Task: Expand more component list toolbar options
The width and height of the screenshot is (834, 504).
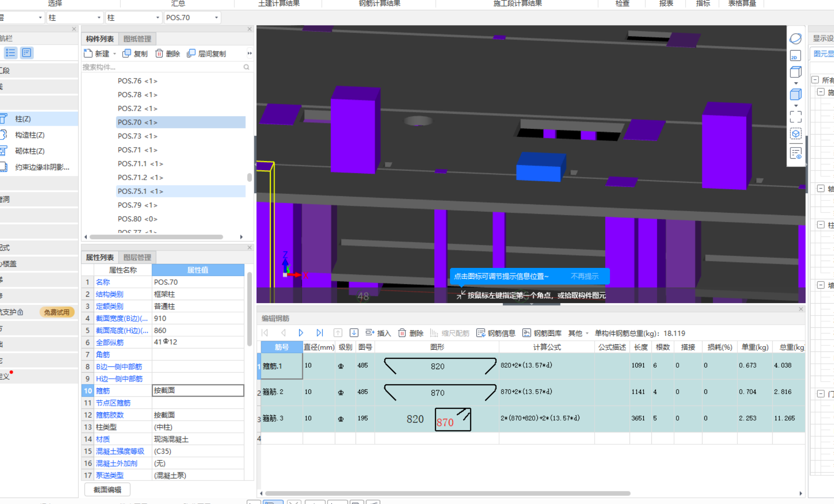Action: click(249, 54)
